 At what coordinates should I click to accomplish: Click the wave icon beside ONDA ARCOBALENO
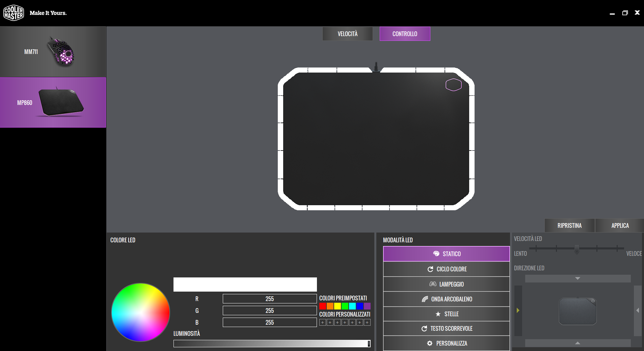(x=425, y=299)
